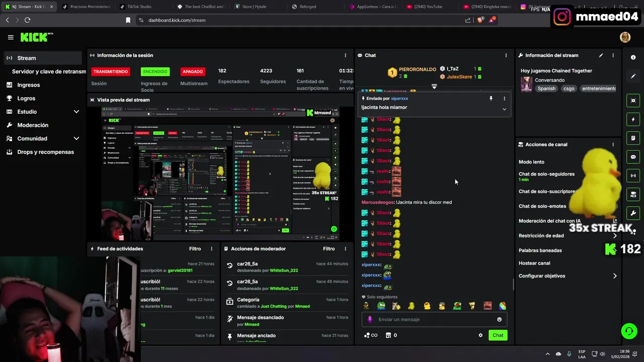The image size is (644, 362).
Task: Open Moderación del chat con IA
Action: [x=549, y=221]
